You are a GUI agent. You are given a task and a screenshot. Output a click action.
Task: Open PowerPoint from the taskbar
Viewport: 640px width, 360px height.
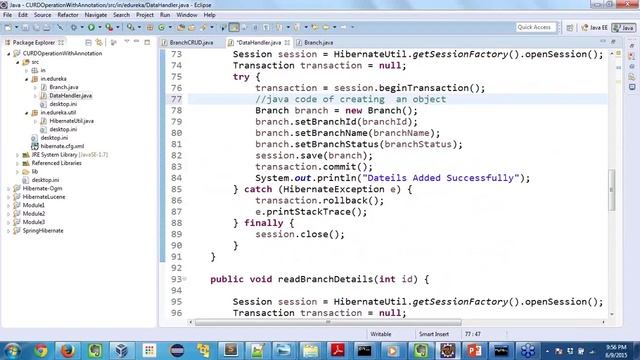coord(474,351)
